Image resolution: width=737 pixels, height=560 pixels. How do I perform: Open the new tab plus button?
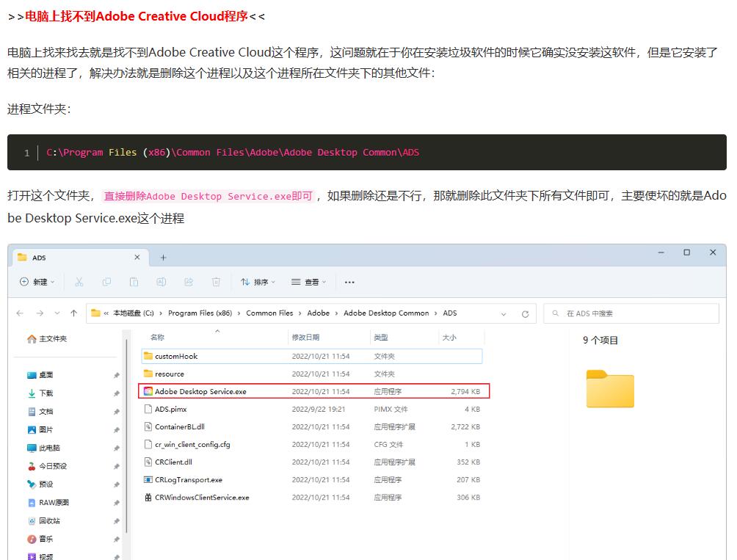163,258
